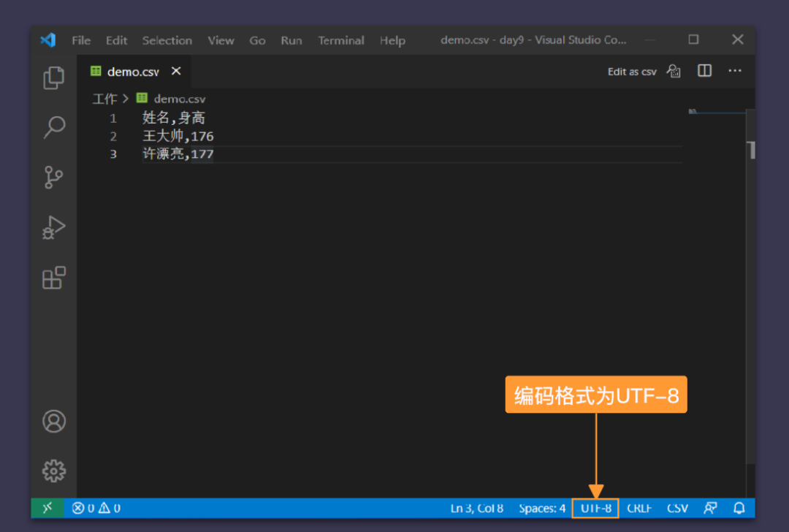Expand the 工作 breadcrumb
The height and width of the screenshot is (532, 789).
(104, 99)
